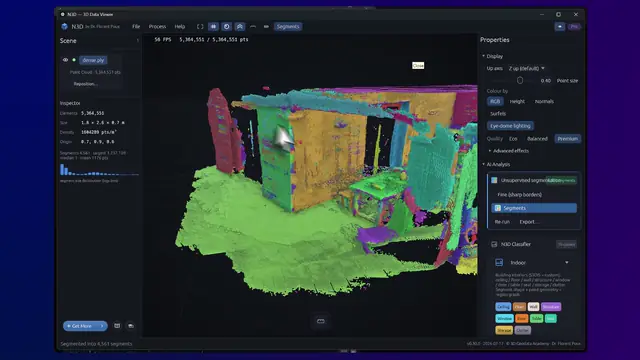
Task: Click the 0.40 point size value
Action: (x=546, y=81)
